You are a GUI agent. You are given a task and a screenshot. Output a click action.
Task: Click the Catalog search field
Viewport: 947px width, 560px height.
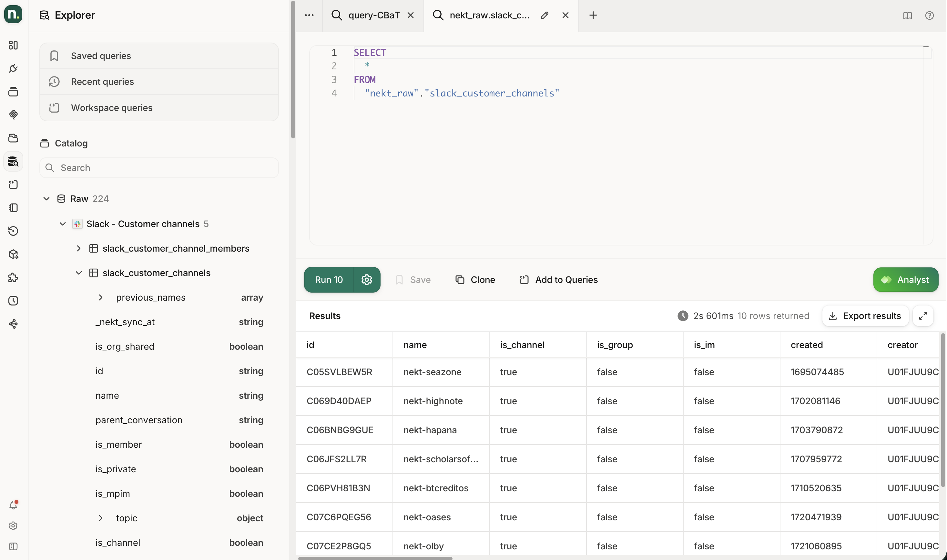pos(159,167)
